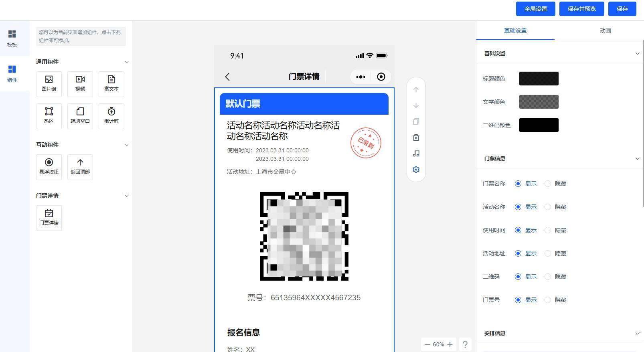This screenshot has height=352, width=644.
Task: Collapse the 基础设置 panel section
Action: point(637,53)
